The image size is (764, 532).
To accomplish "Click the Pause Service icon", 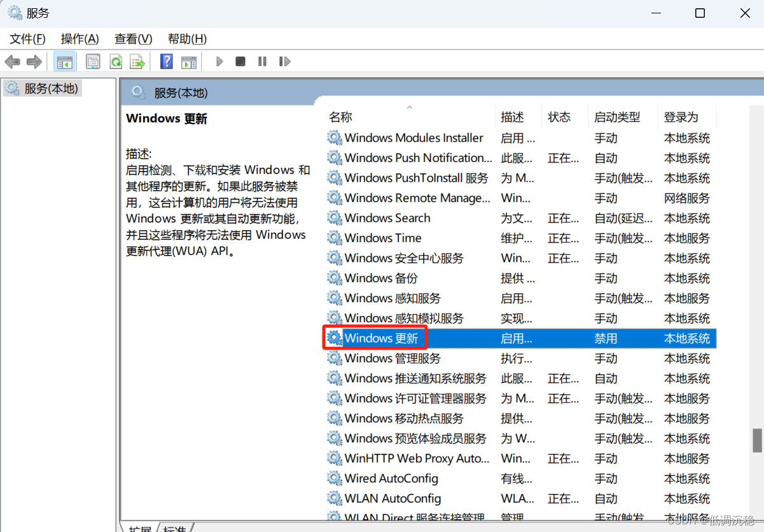I will point(262,62).
